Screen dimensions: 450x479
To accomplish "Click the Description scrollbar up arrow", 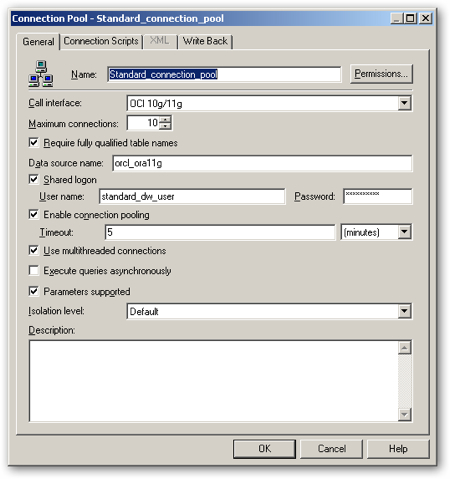I will [405, 348].
